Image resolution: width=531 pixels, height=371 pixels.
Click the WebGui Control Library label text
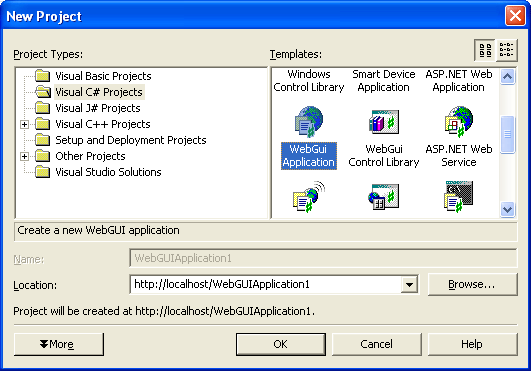[x=384, y=156]
